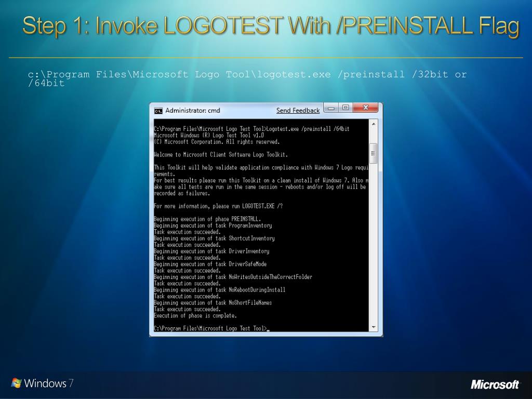Maximize the Administrator: cmd window
This screenshot has width=532, height=399.
(x=345, y=108)
